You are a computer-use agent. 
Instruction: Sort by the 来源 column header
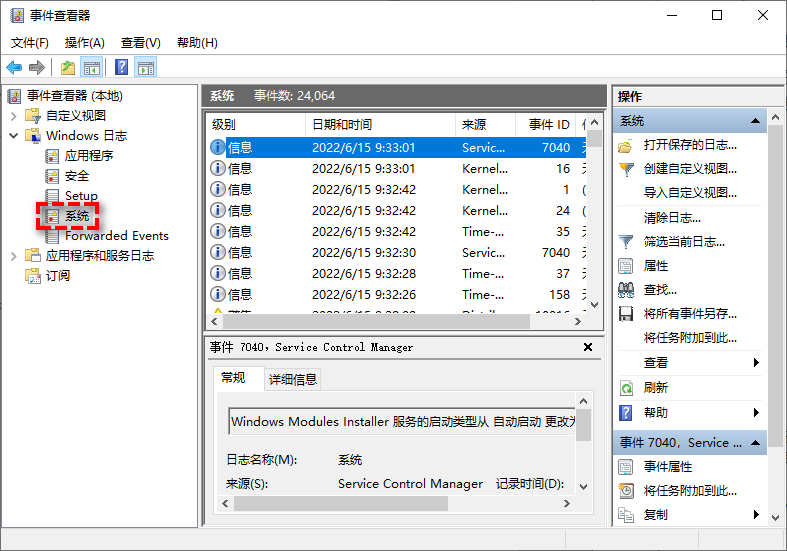point(485,124)
